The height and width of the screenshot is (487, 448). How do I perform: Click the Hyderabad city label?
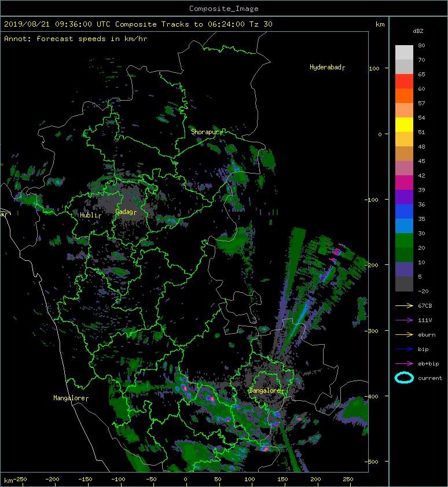click(x=327, y=67)
